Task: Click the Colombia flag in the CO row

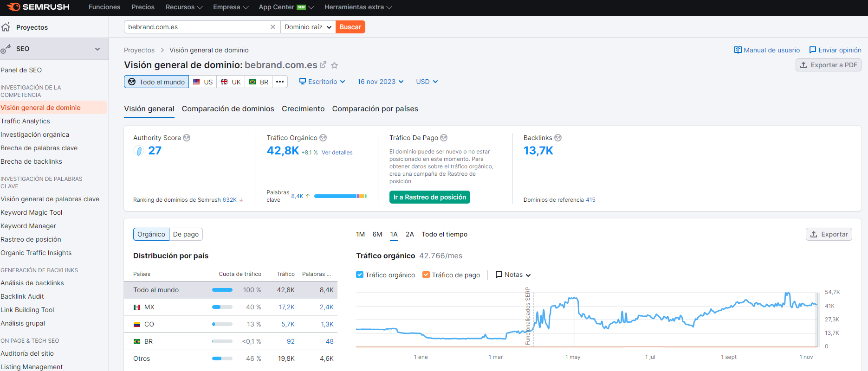Action: (x=137, y=324)
